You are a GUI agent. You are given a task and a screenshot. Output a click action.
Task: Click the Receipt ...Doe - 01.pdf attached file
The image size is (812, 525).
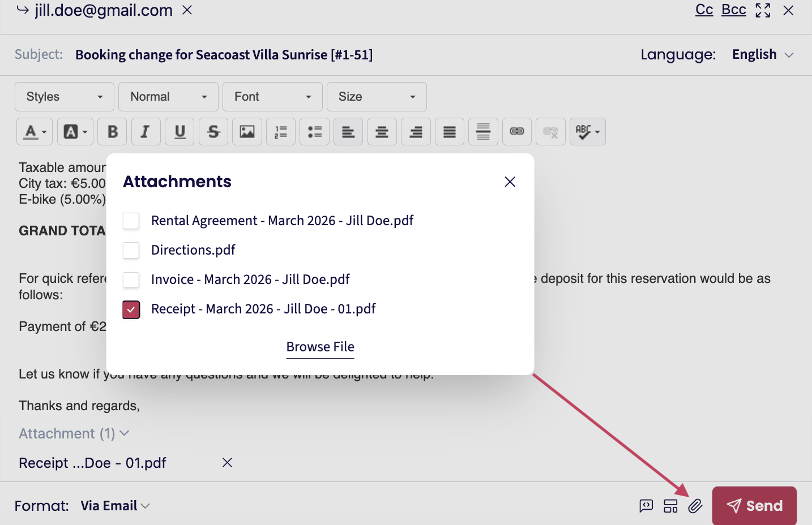(x=92, y=463)
